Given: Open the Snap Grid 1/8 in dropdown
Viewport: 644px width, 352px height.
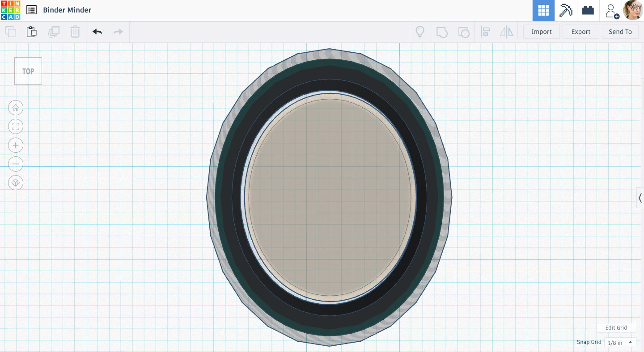Looking at the screenshot, I should coord(620,343).
